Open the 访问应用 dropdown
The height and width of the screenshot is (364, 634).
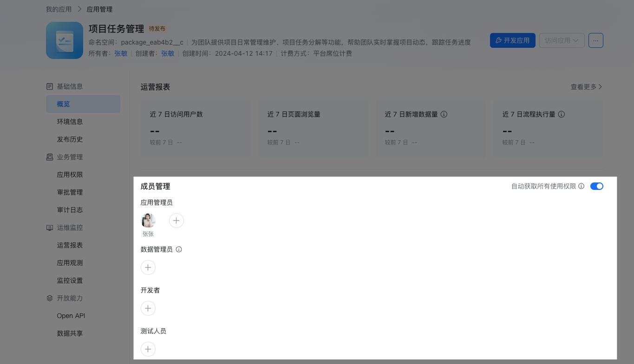(562, 40)
